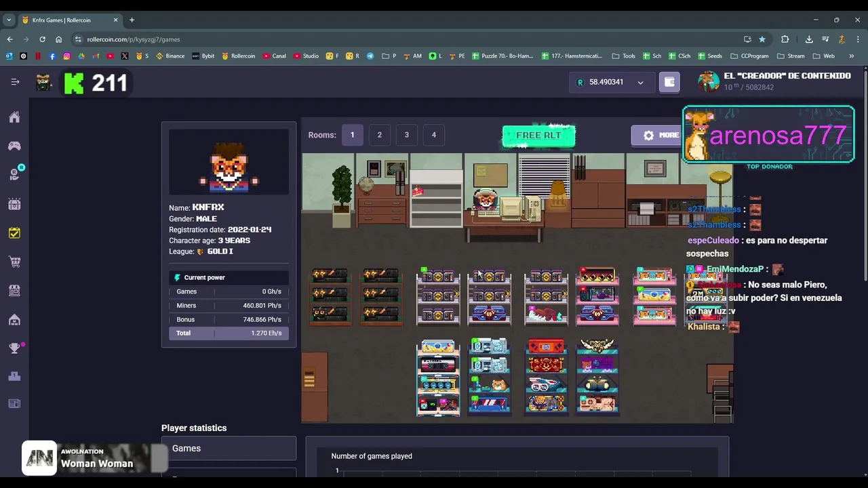
Task: Select the Knfrx Games Rollercoin browser tab
Action: pyautogui.click(x=70, y=20)
